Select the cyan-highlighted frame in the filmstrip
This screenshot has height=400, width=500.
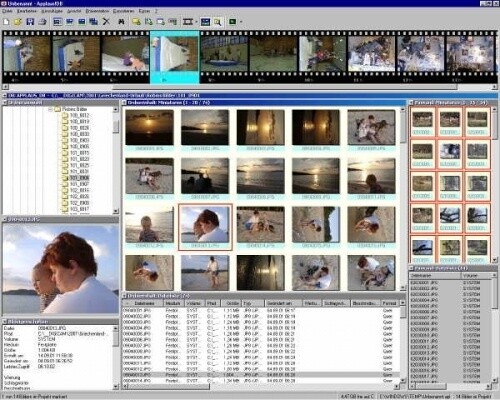(175, 57)
